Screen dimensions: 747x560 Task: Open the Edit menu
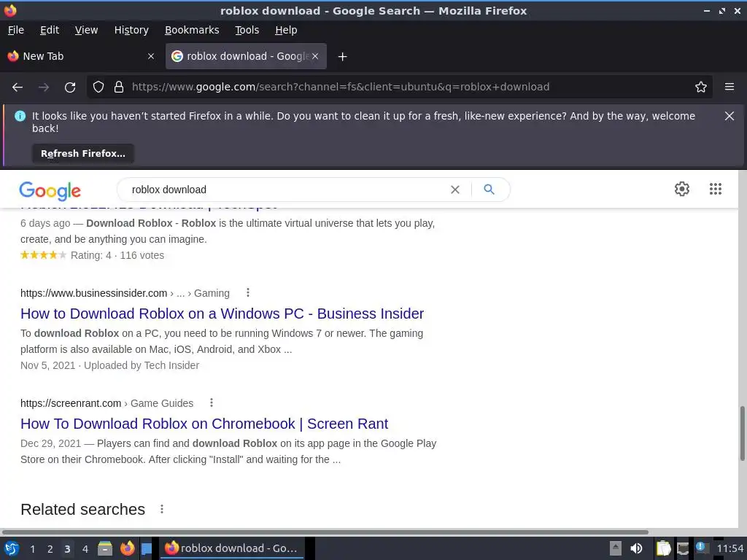[x=50, y=30]
